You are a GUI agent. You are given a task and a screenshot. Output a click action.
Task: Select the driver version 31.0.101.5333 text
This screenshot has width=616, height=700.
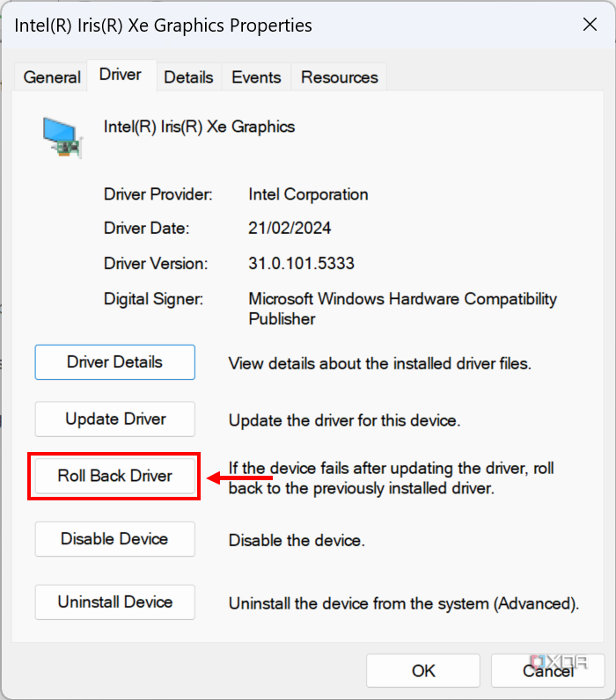301,264
